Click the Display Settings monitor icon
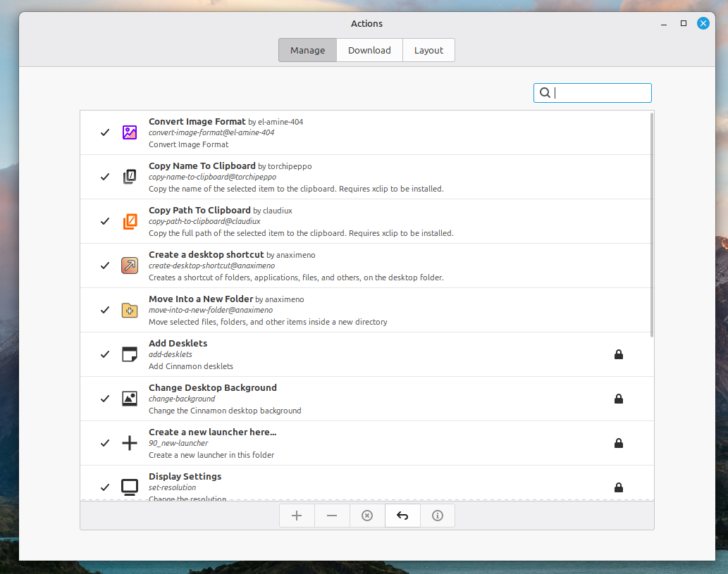 tap(129, 487)
